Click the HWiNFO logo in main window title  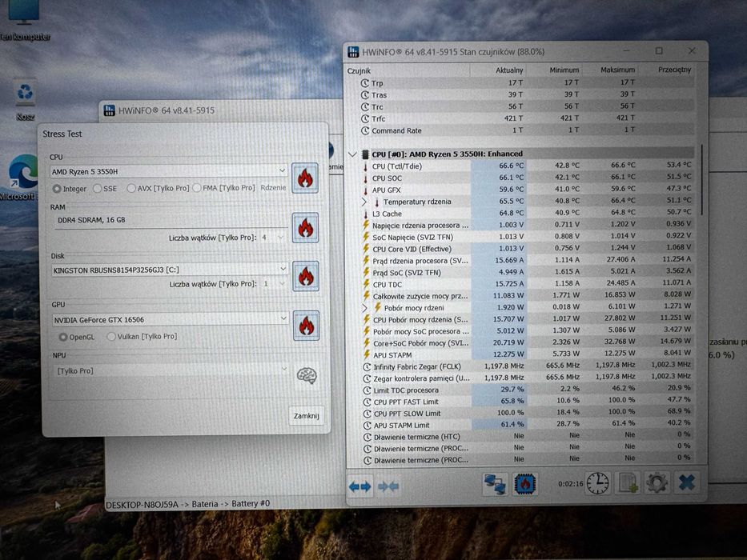tap(109, 110)
